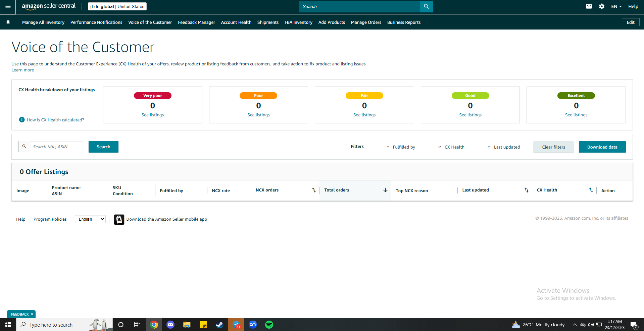644x331 pixels.
Task: Expand the CX Health filter dropdown
Action: click(x=451, y=147)
